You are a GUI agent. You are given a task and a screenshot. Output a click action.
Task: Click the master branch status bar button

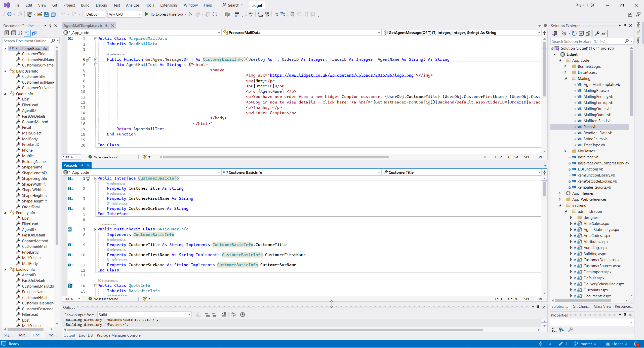tap(585, 344)
